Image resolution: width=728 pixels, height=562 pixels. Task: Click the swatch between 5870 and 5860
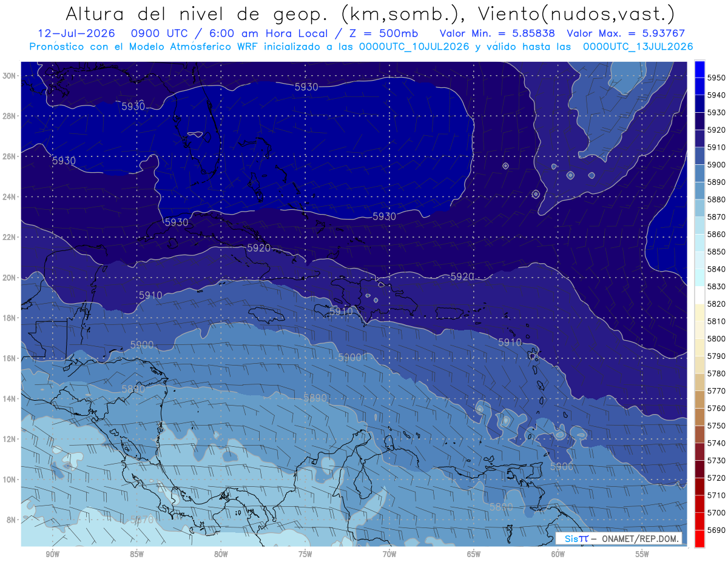click(x=699, y=226)
